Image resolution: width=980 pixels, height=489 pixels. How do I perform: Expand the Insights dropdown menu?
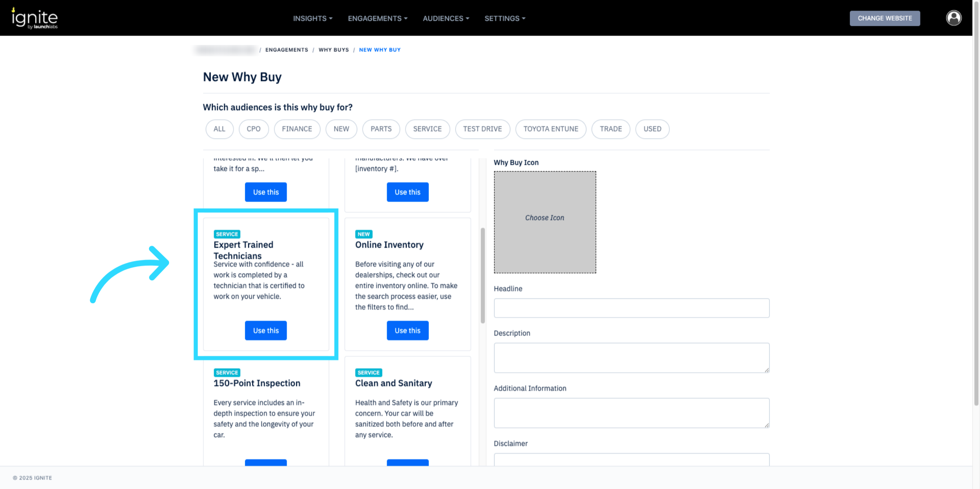tap(312, 18)
